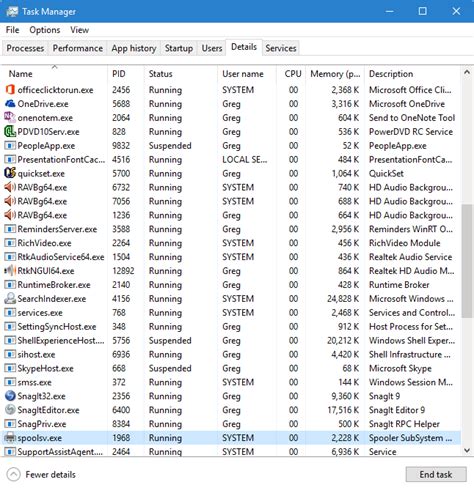Click the onenotem.exe OneNote icon
The width and height of the screenshot is (474, 493).
point(10,118)
